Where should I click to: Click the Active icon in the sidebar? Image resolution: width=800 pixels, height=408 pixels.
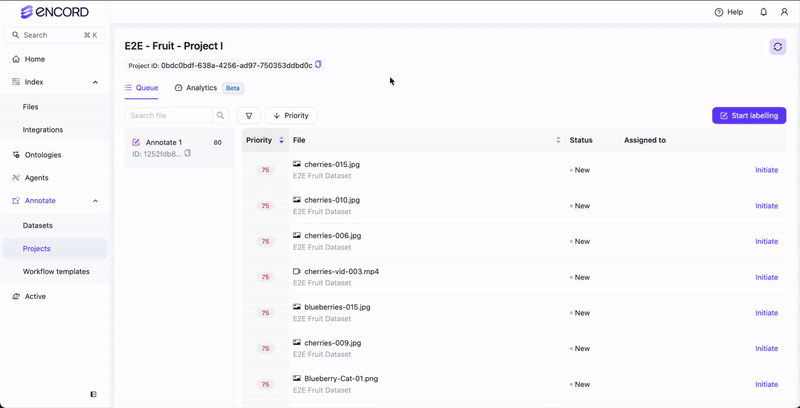[x=16, y=296]
